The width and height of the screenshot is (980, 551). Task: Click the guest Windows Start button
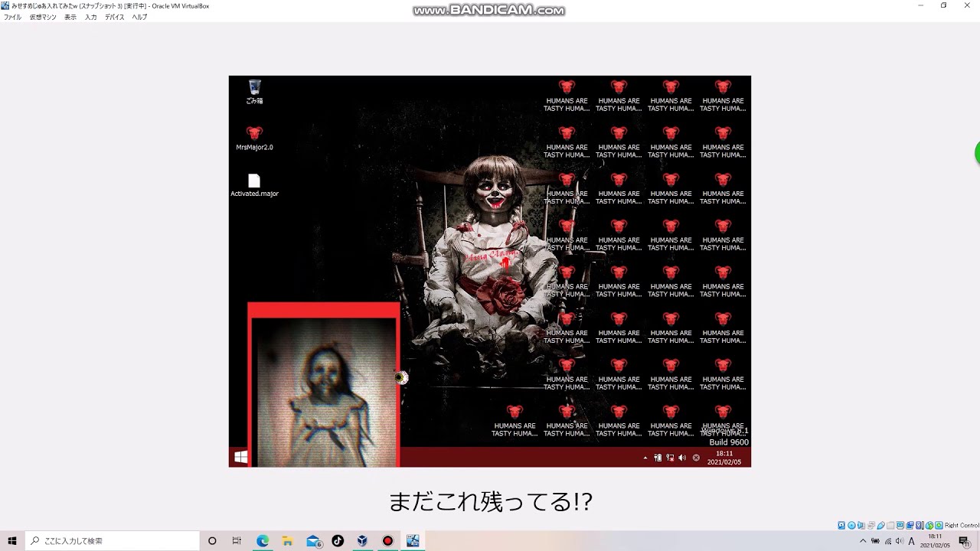[240, 457]
